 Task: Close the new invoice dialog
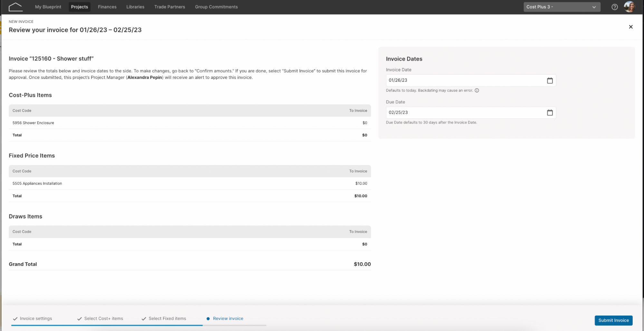click(631, 27)
